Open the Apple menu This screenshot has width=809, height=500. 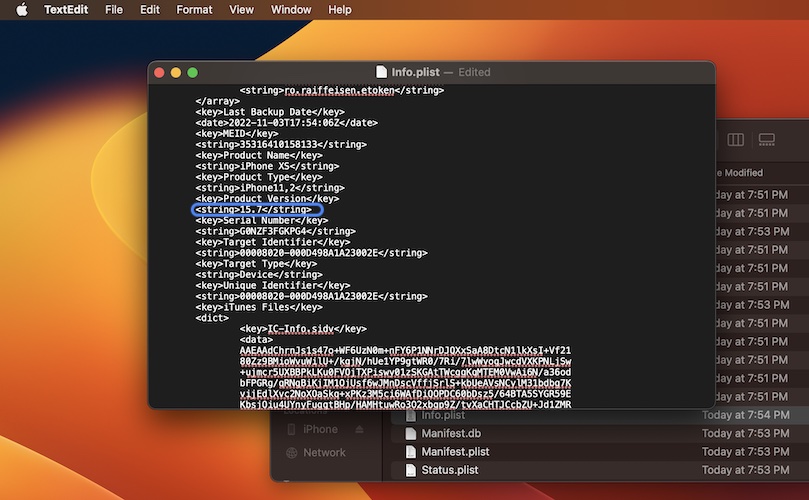click(x=22, y=9)
